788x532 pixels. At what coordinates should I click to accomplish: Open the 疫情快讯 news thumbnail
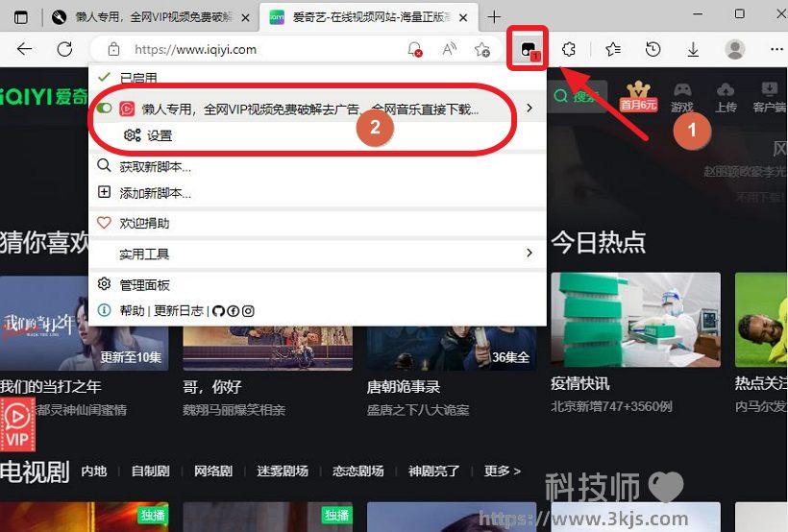636,320
